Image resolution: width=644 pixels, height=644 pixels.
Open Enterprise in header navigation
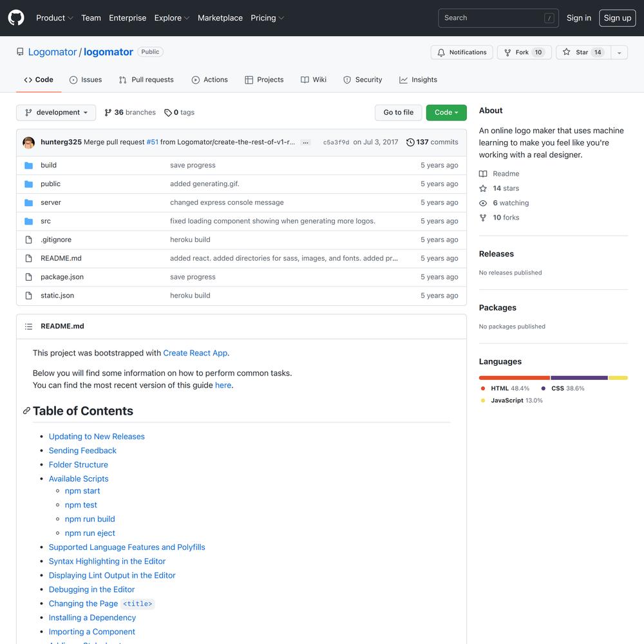[x=128, y=18]
